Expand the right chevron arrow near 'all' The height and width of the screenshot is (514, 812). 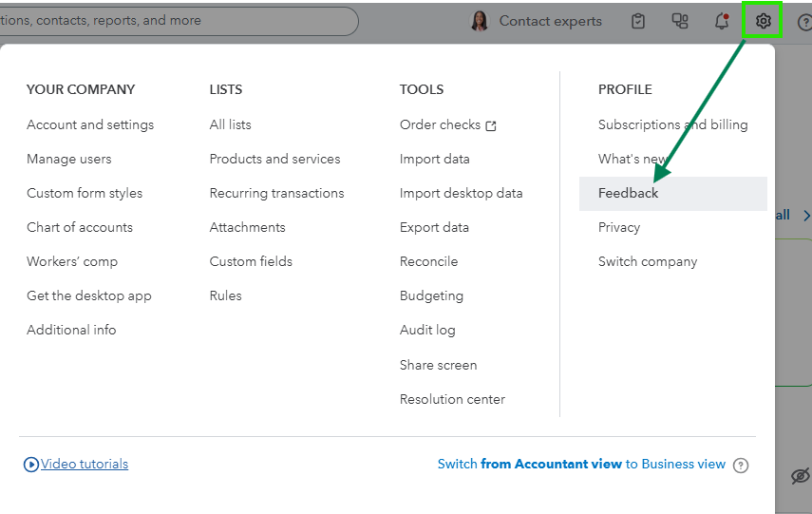(806, 216)
